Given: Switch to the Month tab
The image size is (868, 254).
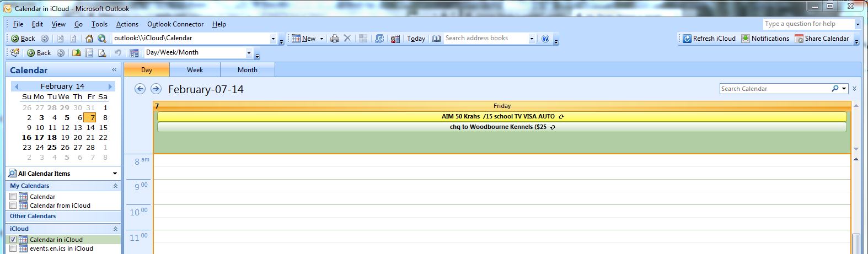Looking at the screenshot, I should (x=248, y=70).
